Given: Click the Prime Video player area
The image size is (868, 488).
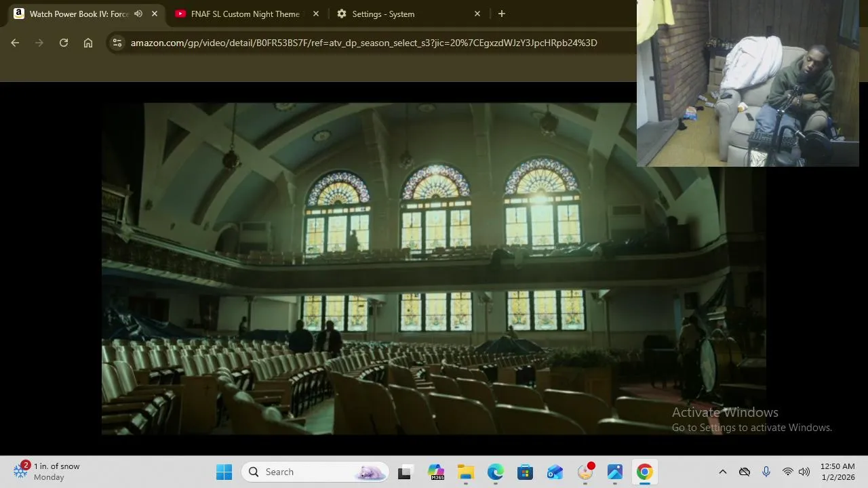Looking at the screenshot, I should (434, 268).
